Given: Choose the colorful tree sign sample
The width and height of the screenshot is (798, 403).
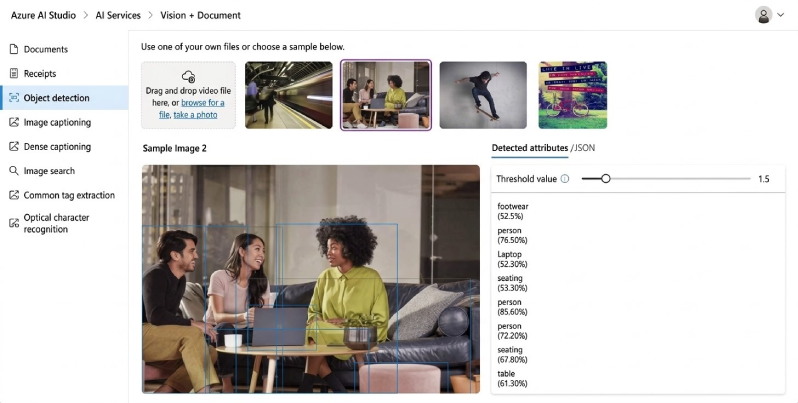Looking at the screenshot, I should pos(572,95).
